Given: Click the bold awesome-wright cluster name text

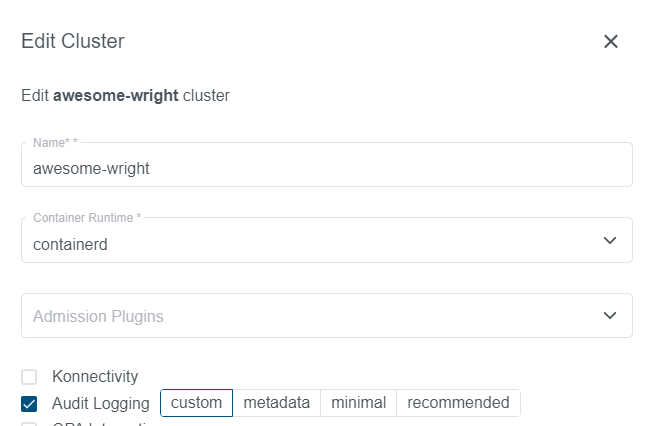Looking at the screenshot, I should click(116, 96).
